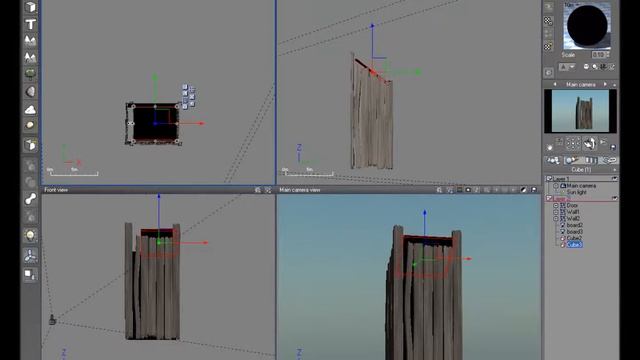Go to the previous camera with left arrow
The height and width of the screenshot is (360, 640).
(x=555, y=84)
